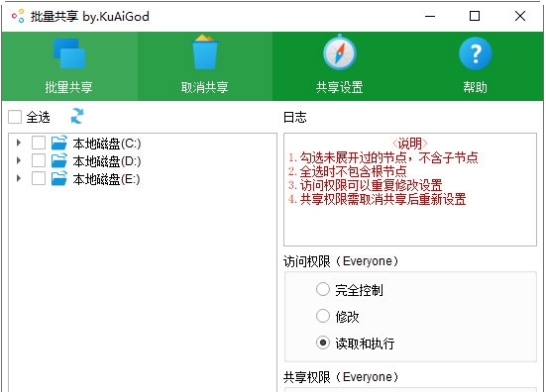Image resolution: width=546 pixels, height=392 pixels.
Task: Click the 共享权限（Everyone） group label
Action: pos(341,377)
